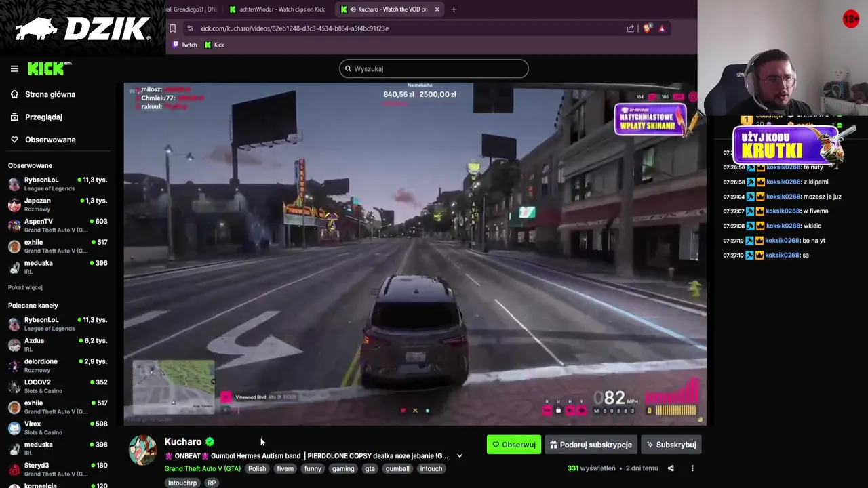Open Obserwowane in the sidebar
The height and width of the screenshot is (488, 868).
(50, 140)
